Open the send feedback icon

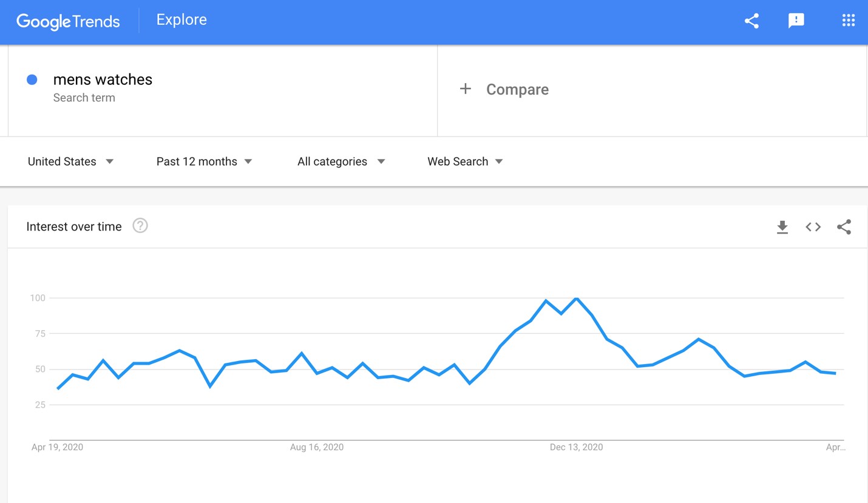pos(796,21)
